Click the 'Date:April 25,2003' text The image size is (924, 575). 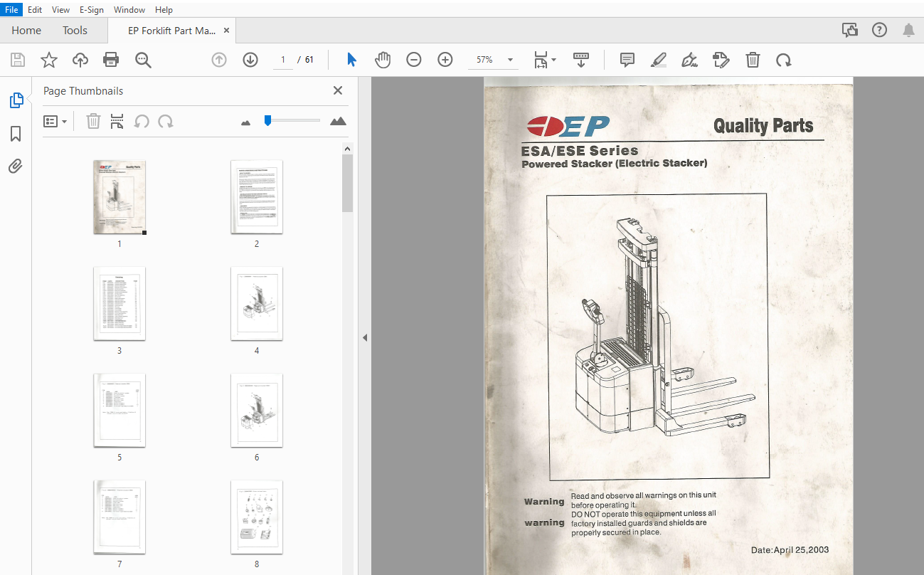click(x=790, y=550)
